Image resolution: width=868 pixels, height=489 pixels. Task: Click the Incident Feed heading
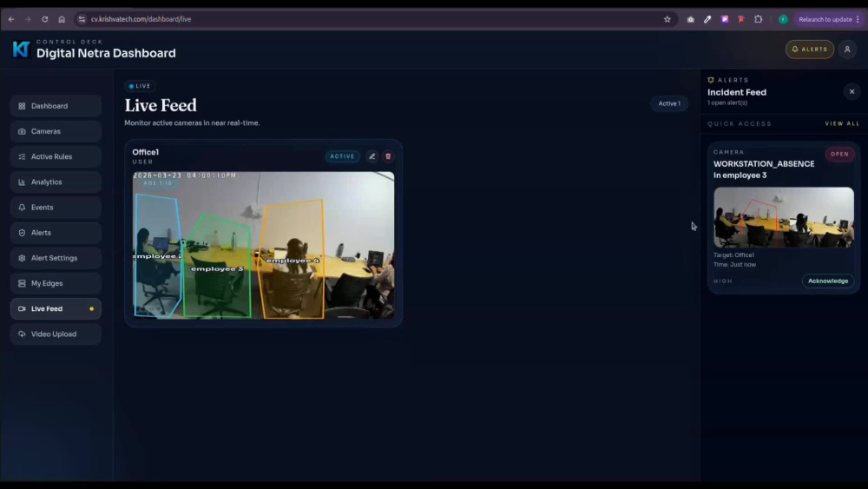pyautogui.click(x=737, y=92)
